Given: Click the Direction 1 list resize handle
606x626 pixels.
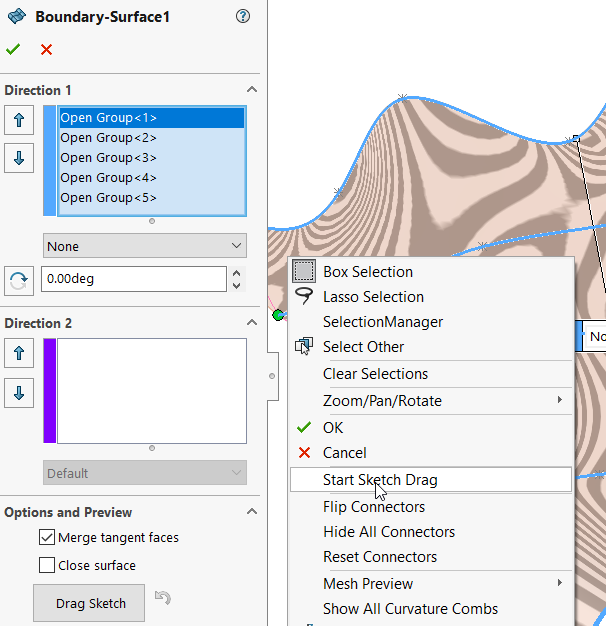Looking at the screenshot, I should 152,221.
